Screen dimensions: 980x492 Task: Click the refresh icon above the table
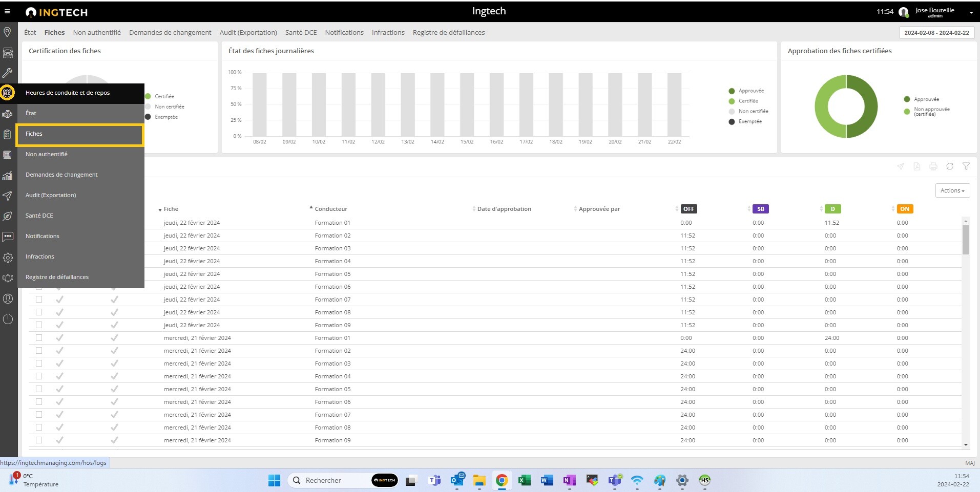[949, 166]
